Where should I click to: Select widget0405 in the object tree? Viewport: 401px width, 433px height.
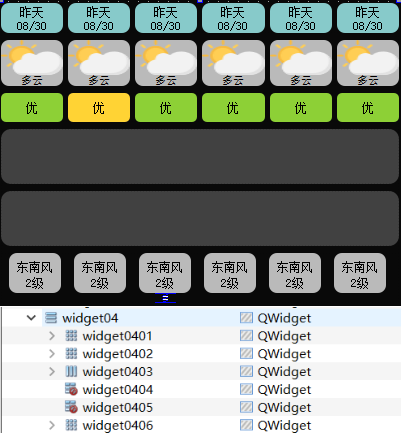point(118,408)
